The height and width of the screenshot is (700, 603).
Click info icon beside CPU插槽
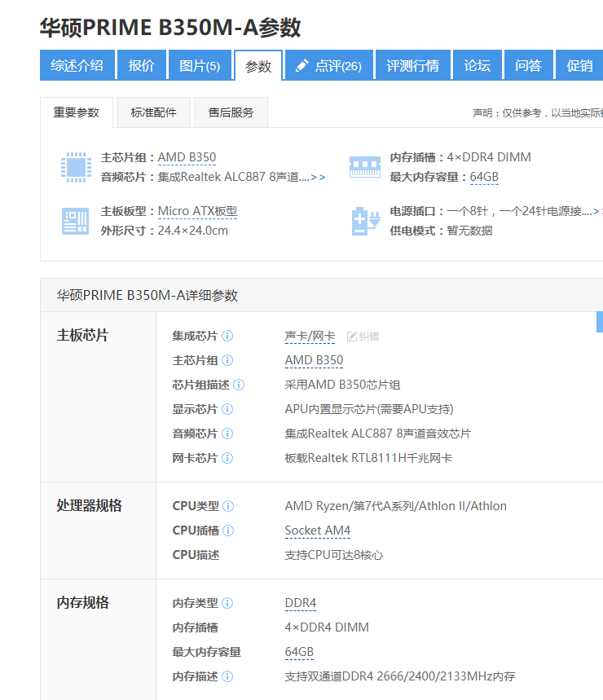(228, 531)
